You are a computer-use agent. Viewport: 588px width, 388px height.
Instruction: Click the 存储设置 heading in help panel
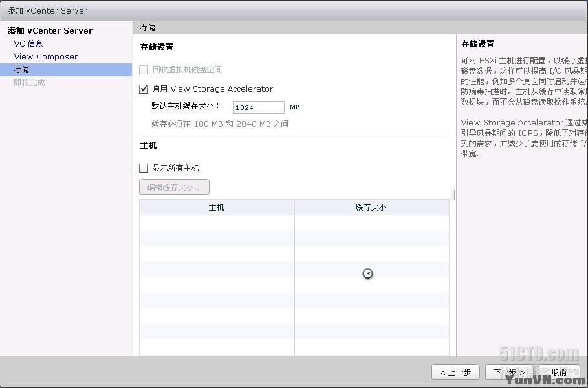point(477,44)
